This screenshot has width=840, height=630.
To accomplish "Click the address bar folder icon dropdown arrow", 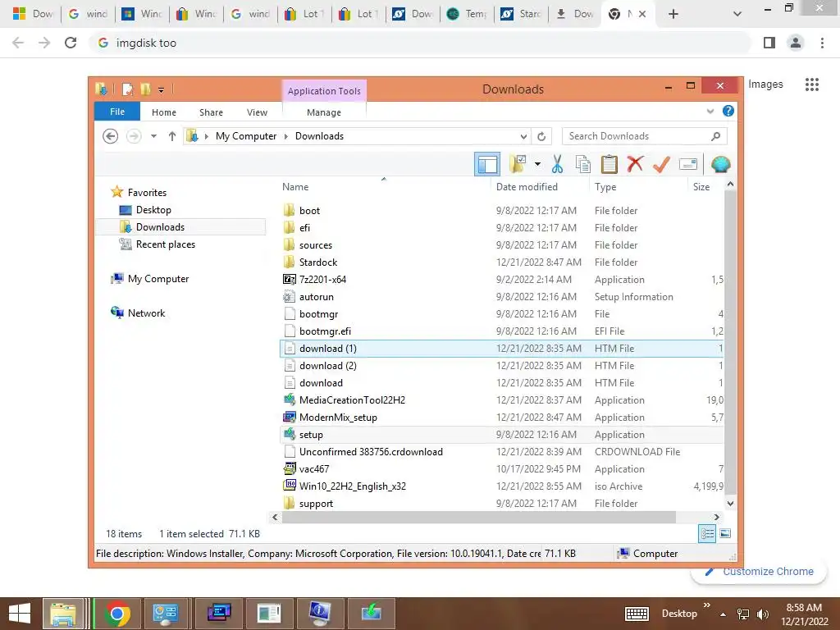I will click(x=206, y=136).
